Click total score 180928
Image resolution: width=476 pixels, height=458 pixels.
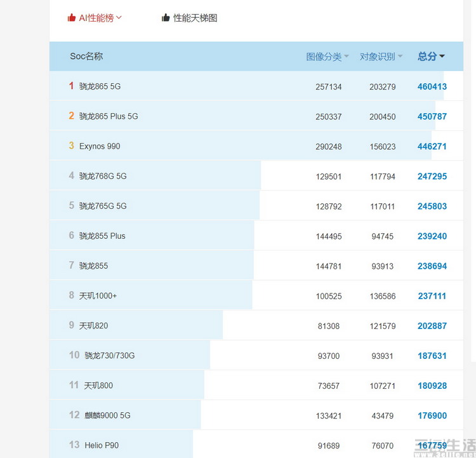tap(432, 386)
